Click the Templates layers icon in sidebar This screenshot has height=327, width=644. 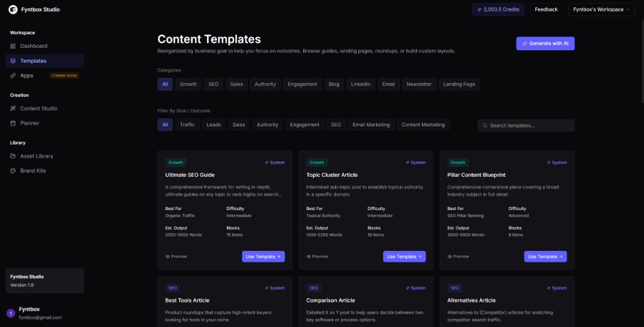(13, 61)
